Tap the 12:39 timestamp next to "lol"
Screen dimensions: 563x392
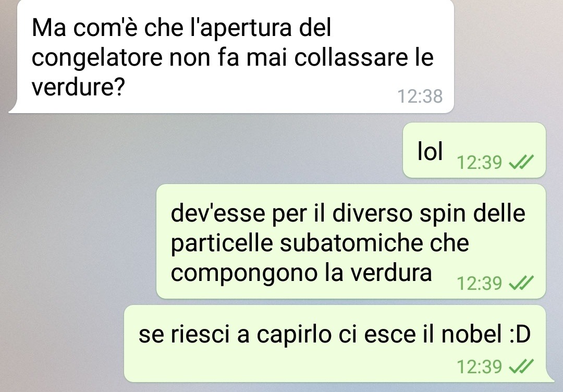click(479, 162)
